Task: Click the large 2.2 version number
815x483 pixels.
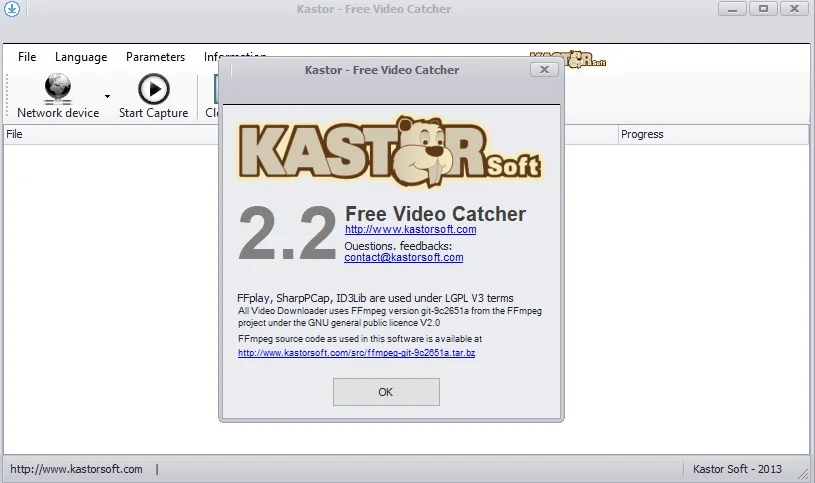Action: click(287, 233)
